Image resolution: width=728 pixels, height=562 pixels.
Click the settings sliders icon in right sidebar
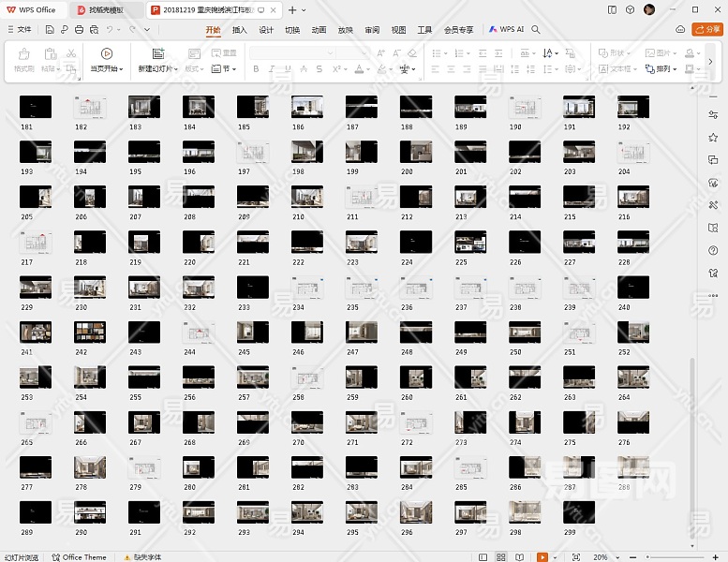[713, 114]
